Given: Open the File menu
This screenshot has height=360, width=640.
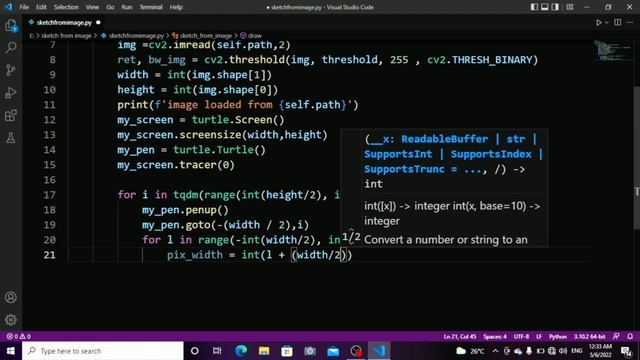Looking at the screenshot, I should pyautogui.click(x=24, y=7).
